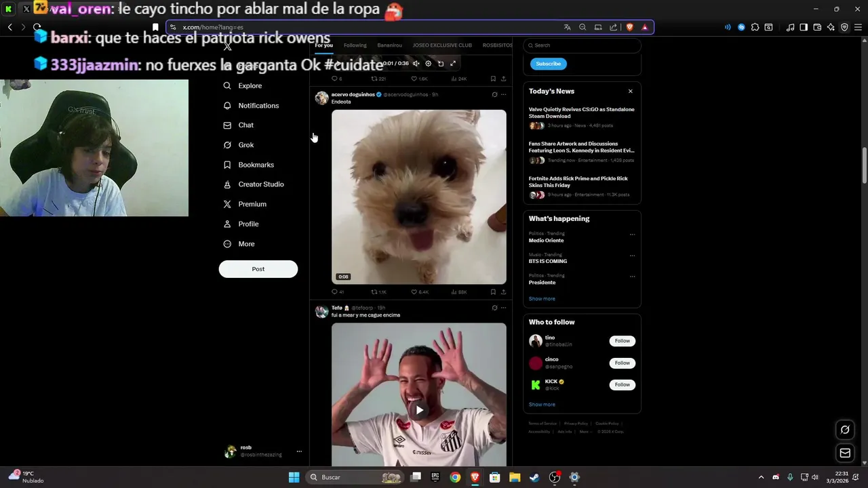Image resolution: width=868 pixels, height=488 pixels.
Task: Click the white Post button
Action: (x=258, y=269)
